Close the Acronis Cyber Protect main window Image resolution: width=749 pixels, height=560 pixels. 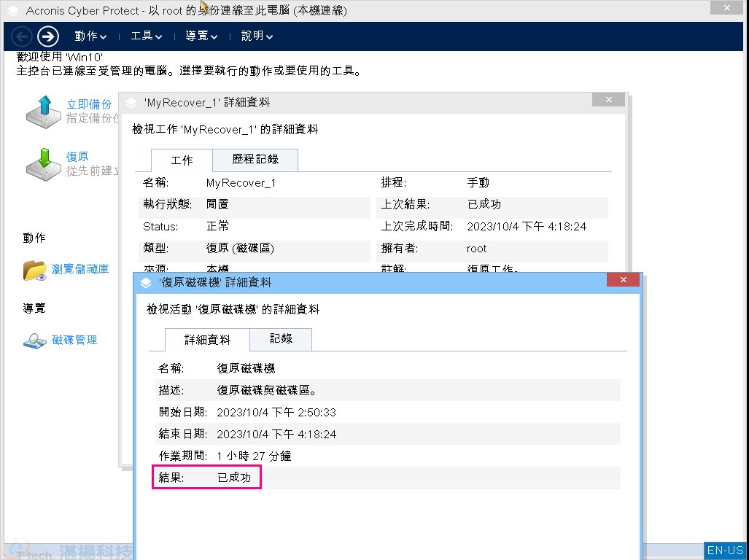(726, 7)
